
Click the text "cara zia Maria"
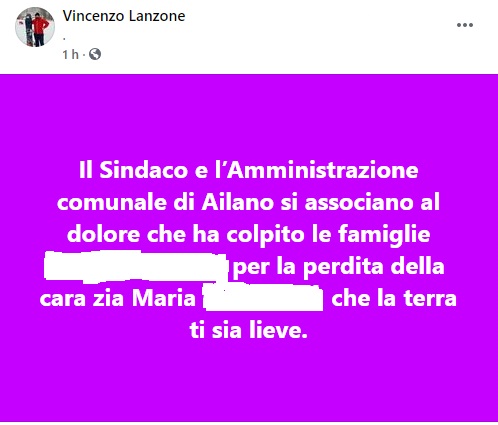118,298
